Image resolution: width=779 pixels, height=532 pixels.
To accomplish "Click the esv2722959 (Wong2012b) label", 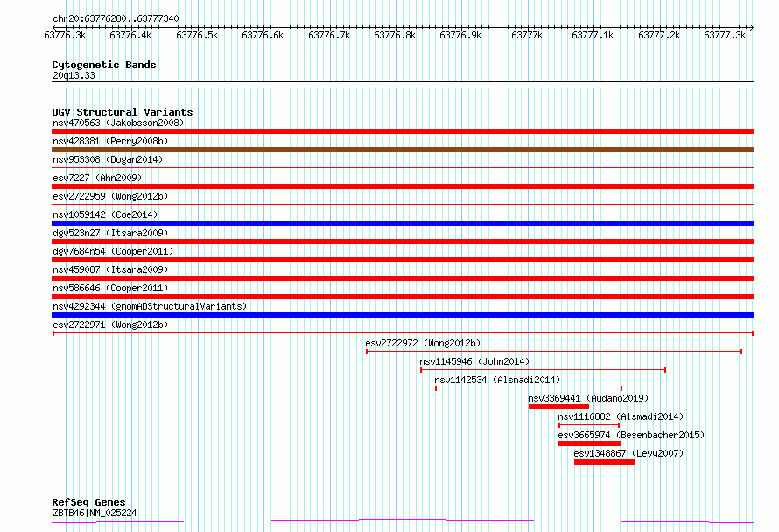I will click(x=110, y=196).
